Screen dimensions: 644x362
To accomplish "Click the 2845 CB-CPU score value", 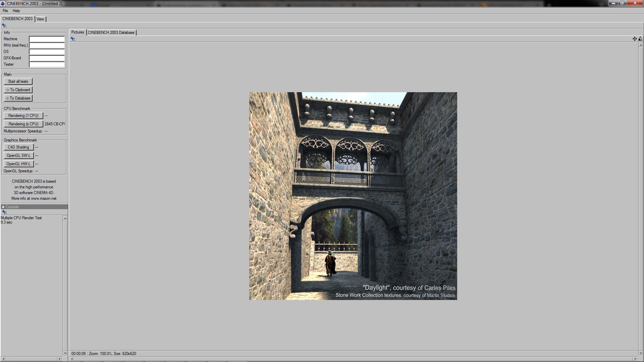I will pyautogui.click(x=55, y=124).
